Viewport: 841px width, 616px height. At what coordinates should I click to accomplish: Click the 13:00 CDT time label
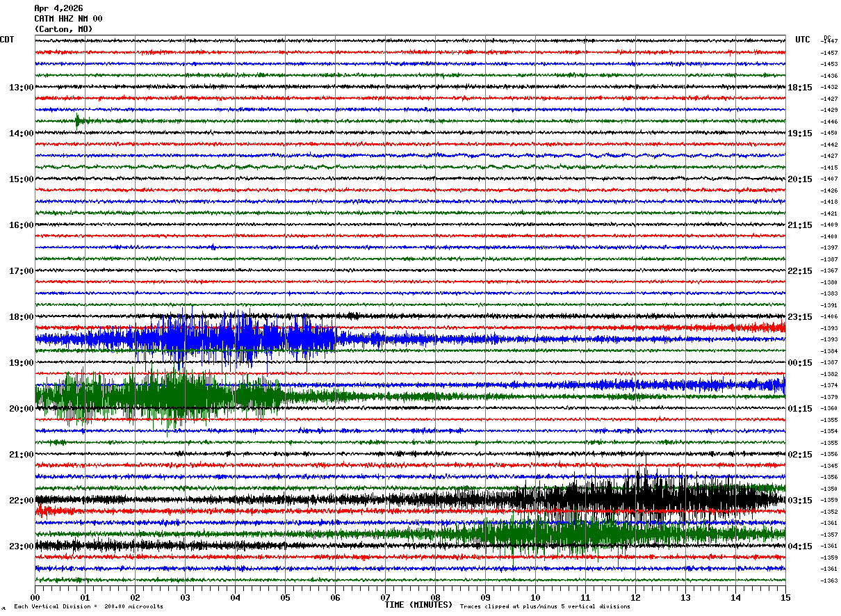point(21,88)
